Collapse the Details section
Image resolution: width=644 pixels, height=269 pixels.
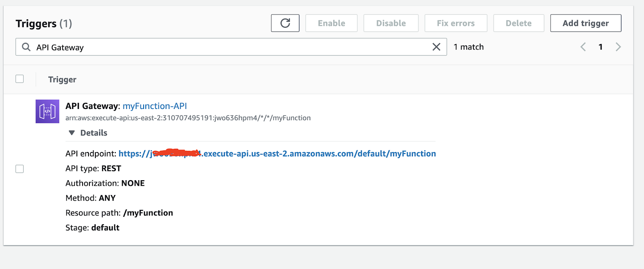point(88,133)
